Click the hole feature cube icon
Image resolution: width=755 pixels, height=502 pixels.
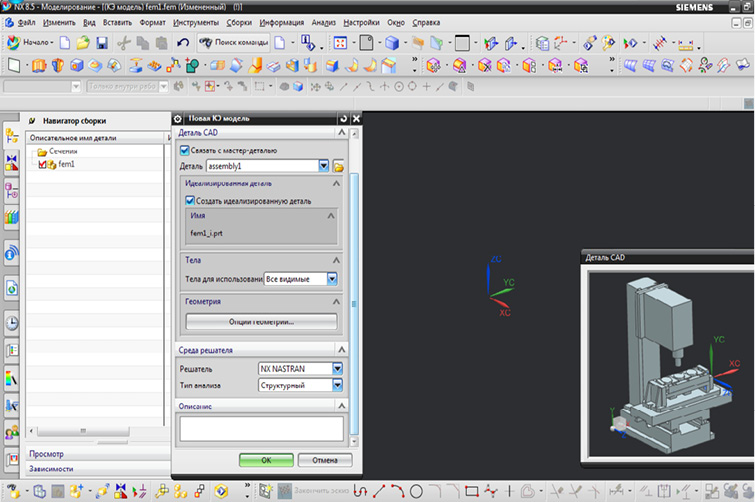[77, 65]
